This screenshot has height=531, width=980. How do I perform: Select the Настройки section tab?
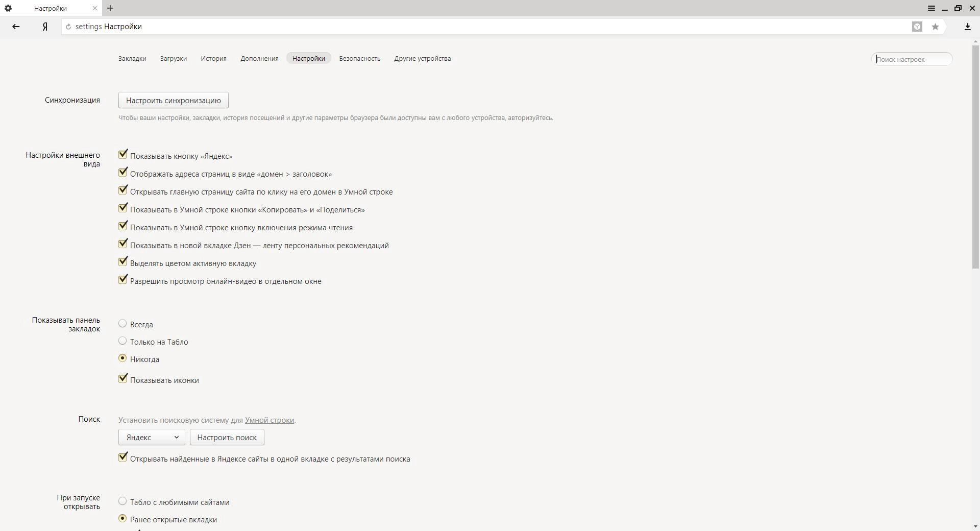(x=309, y=58)
